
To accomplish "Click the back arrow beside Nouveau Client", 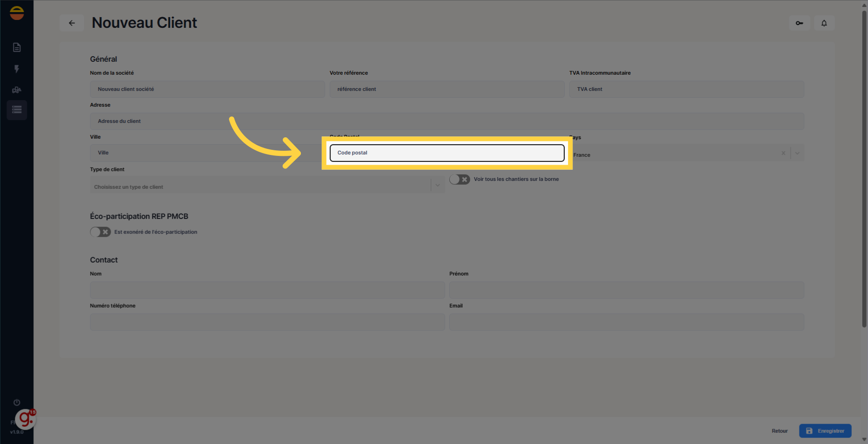I will [x=72, y=23].
